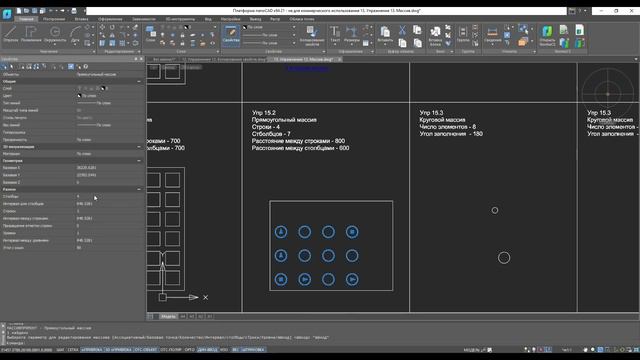Select the Окружность circle tool
The width and height of the screenshot is (640, 360).
[x=55, y=34]
